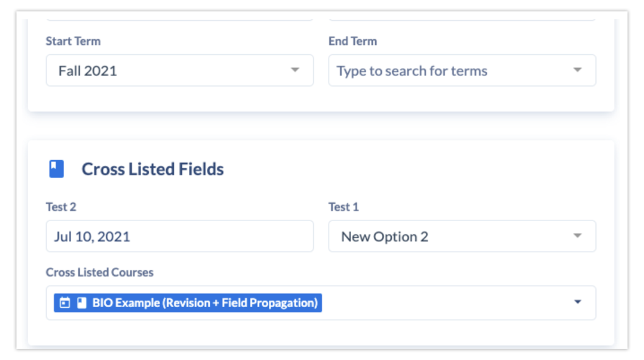Click the End Term label
Viewport: 644px width, 360px height.
(x=353, y=41)
